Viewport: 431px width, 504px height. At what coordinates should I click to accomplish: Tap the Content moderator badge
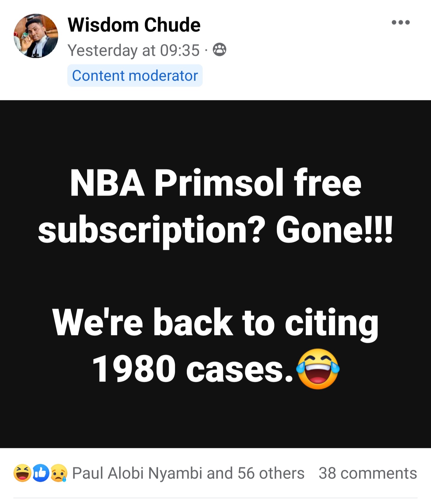[135, 75]
